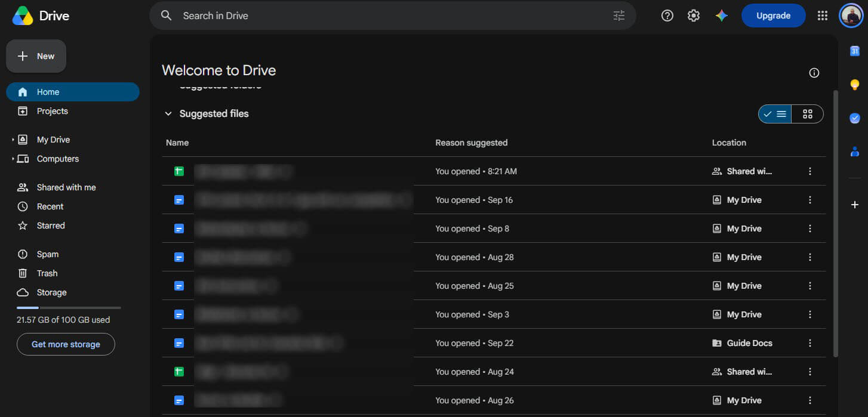Open advanced search filter options icon

tap(619, 16)
